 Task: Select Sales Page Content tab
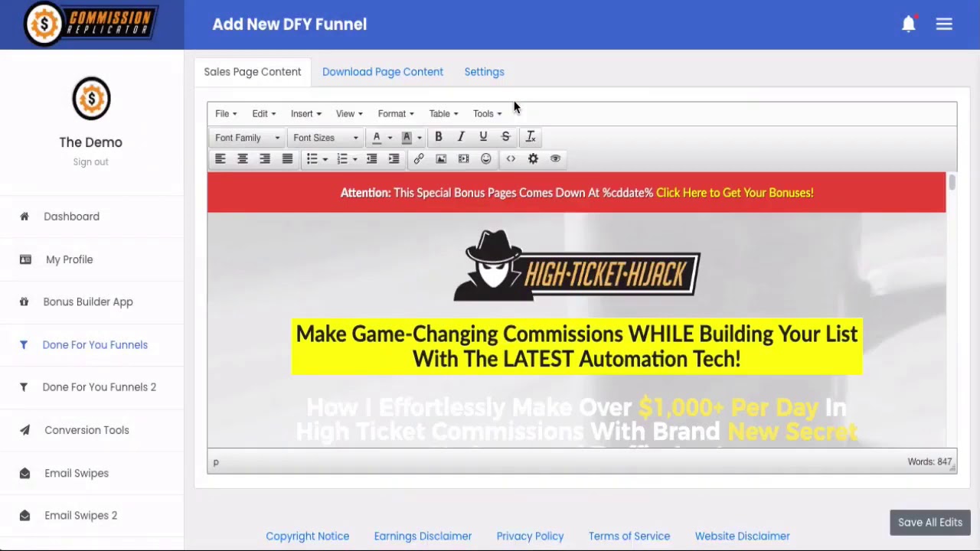coord(253,72)
